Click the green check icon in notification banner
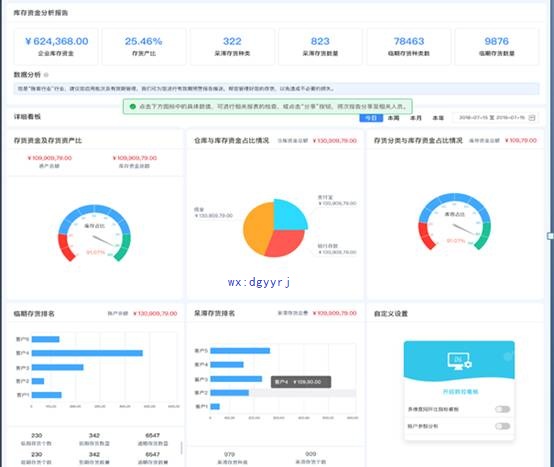This screenshot has height=467, width=554. click(x=132, y=106)
